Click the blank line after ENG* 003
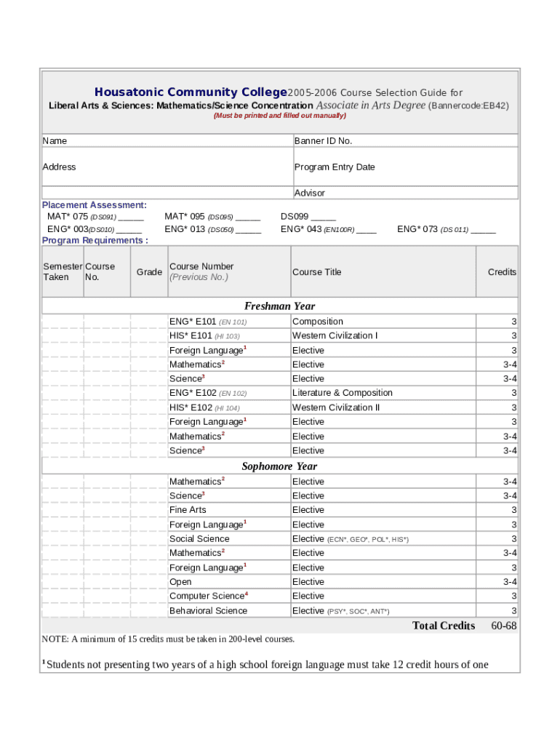Viewport: 560px width, 745px height. coord(129,229)
